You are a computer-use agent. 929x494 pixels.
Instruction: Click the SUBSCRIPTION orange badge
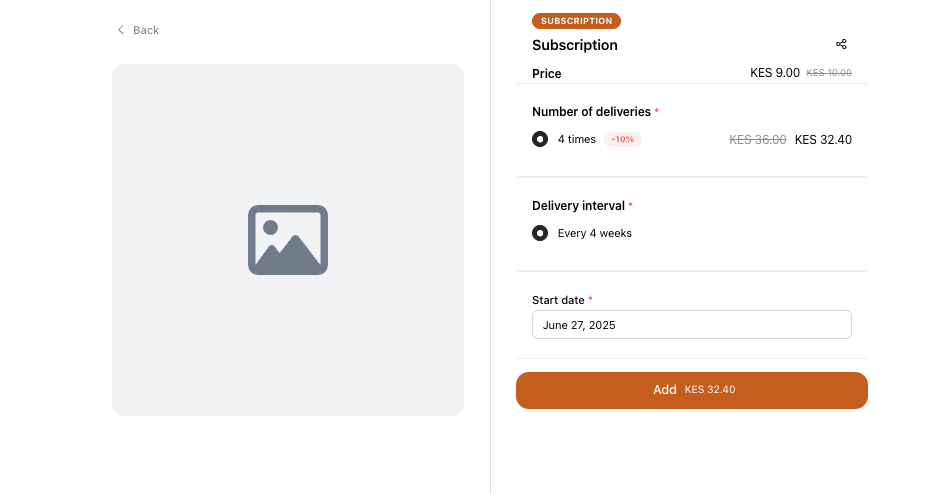coord(576,21)
